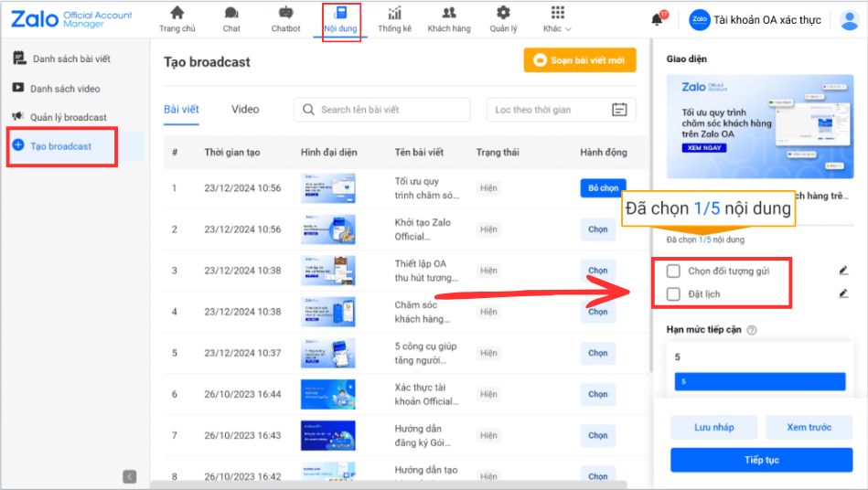868x490 pixels.
Task: Click the notification bell icon
Action: coord(657,20)
